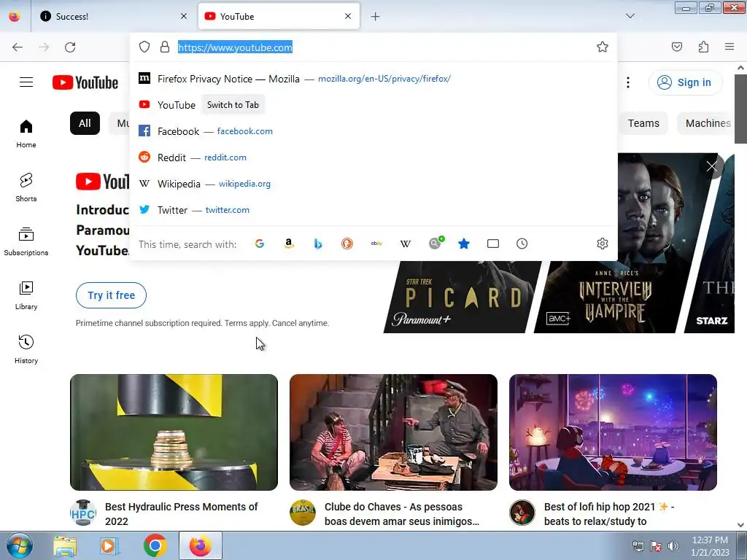The width and height of the screenshot is (747, 560).
Task: Open YouTube guide hamburger menu
Action: click(x=26, y=82)
